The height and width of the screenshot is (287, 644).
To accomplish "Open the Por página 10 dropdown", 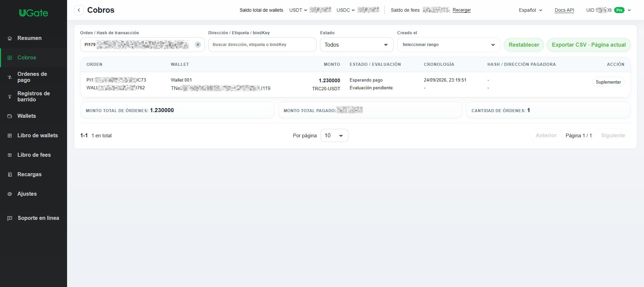I will (334, 136).
